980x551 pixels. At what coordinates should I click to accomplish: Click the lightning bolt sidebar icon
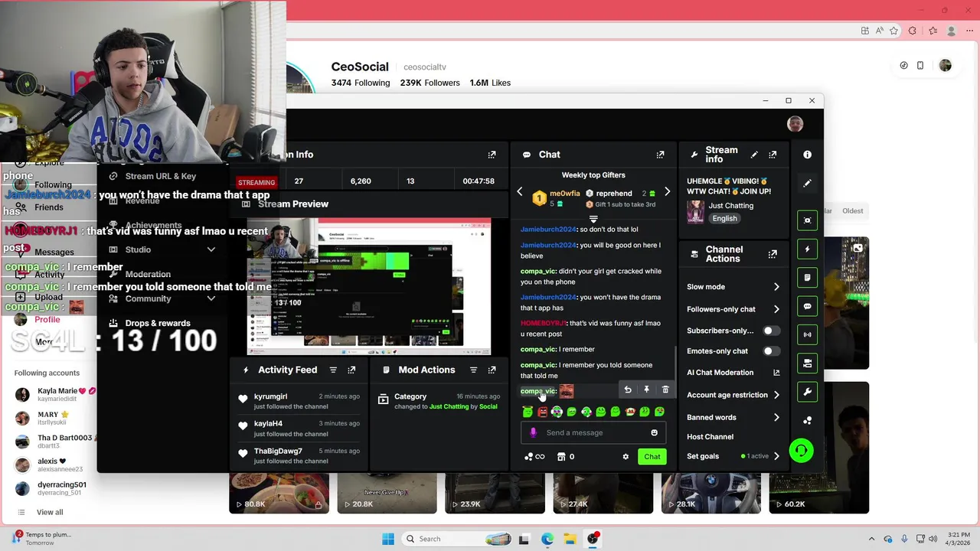point(807,249)
